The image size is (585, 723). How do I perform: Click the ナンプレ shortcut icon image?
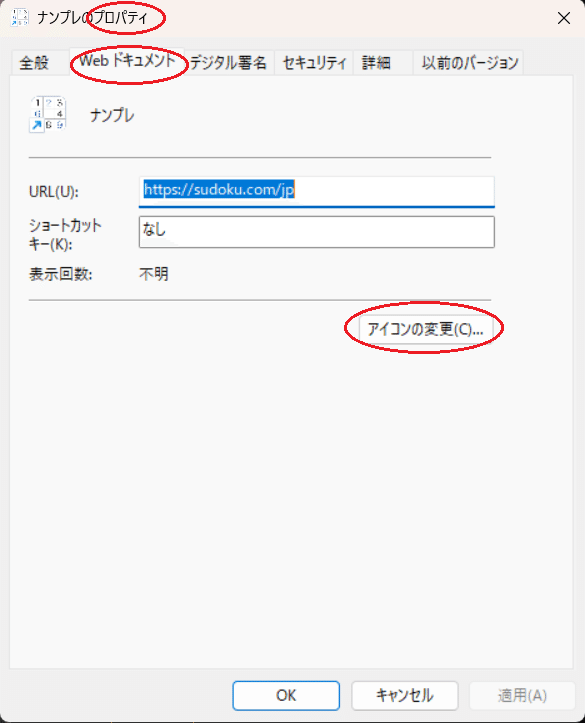[48, 114]
